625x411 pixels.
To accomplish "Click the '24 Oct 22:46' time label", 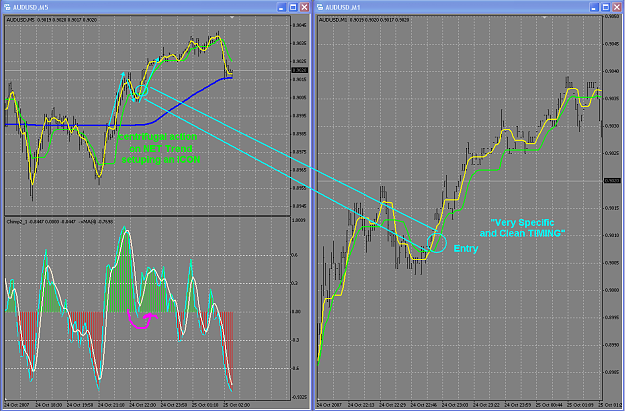I will [x=424, y=405].
